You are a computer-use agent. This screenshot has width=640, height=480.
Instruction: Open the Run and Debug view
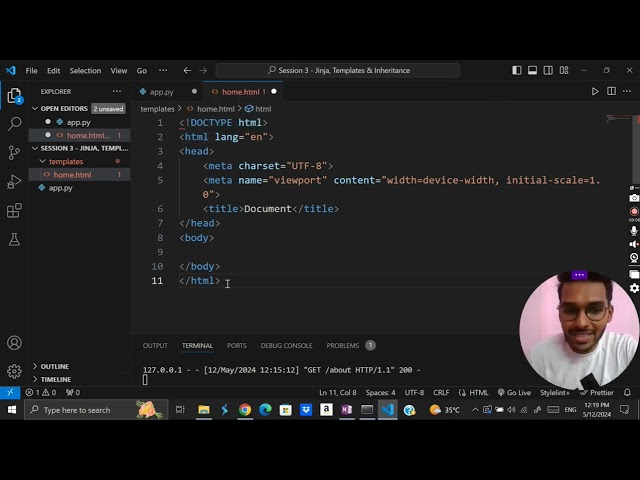click(x=14, y=182)
